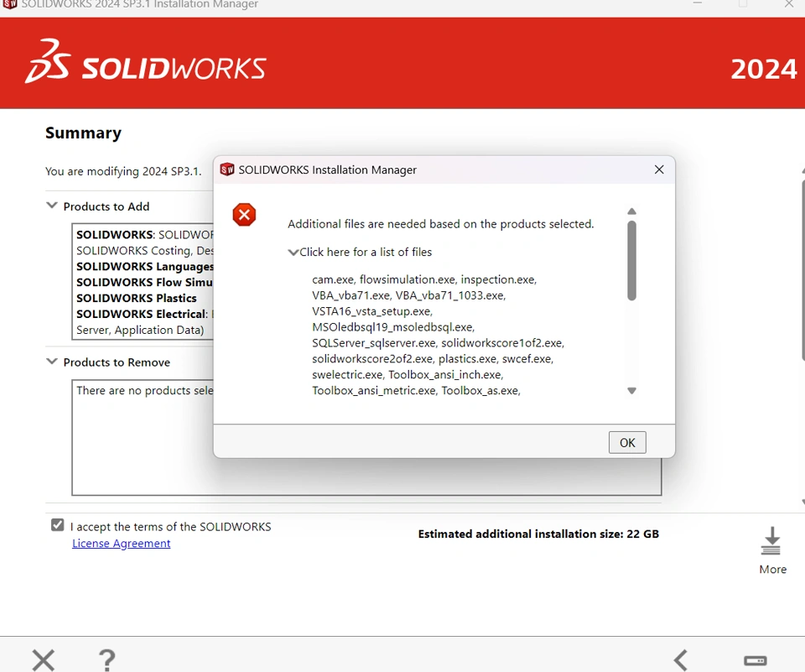
Task: Collapse the Products to Remove section
Action: (x=52, y=362)
